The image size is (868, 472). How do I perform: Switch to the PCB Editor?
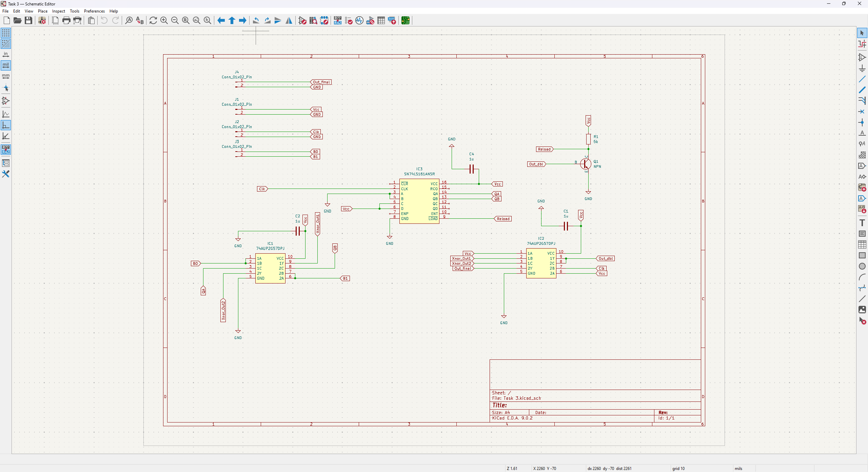[x=406, y=21]
